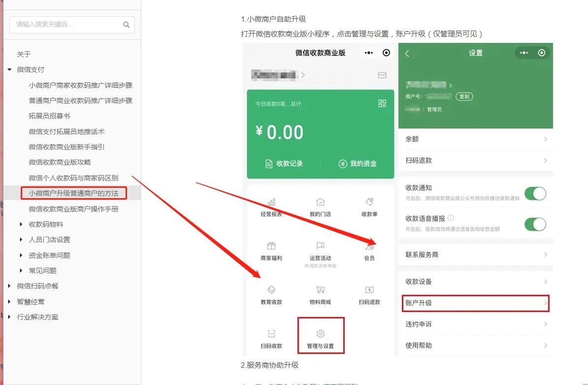The height and width of the screenshot is (385, 588).
Task: Open 账户升级 settings row
Action: 476,303
